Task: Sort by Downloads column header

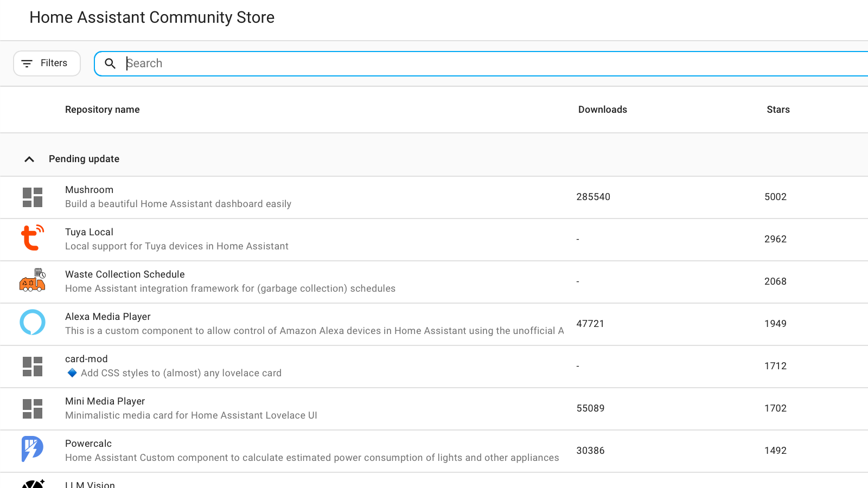Action: pos(603,110)
